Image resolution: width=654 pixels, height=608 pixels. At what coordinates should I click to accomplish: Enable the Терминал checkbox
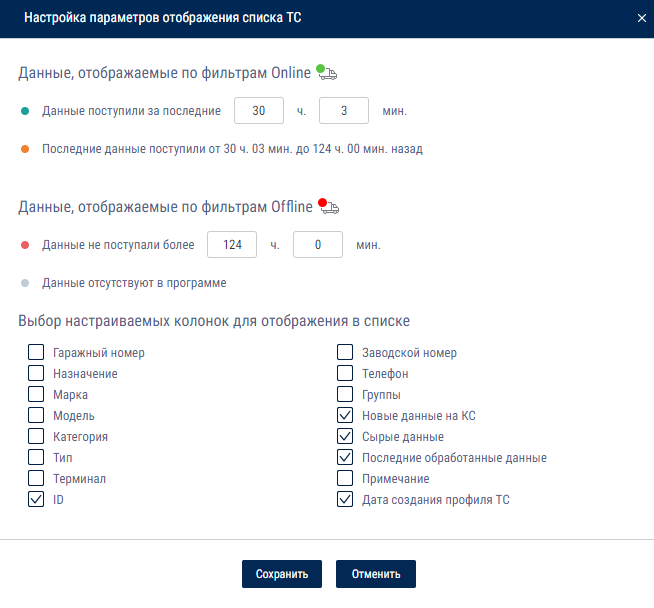pyautogui.click(x=36, y=478)
